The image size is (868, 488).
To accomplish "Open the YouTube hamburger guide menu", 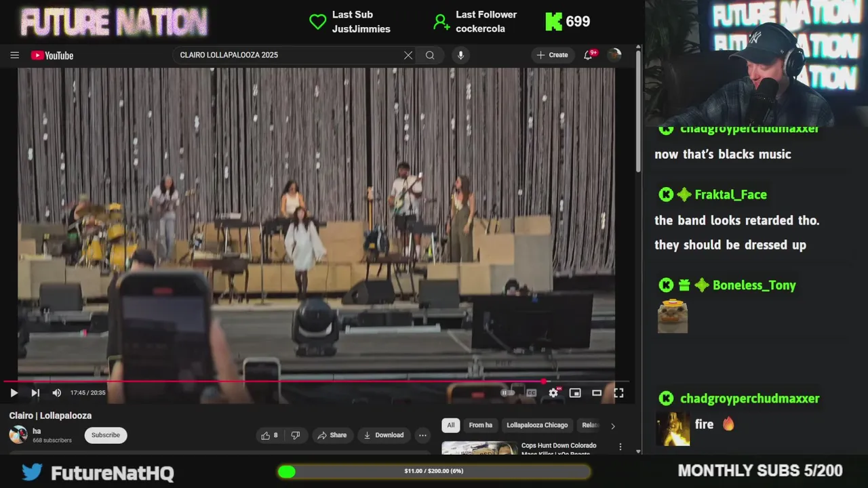I will tap(14, 55).
